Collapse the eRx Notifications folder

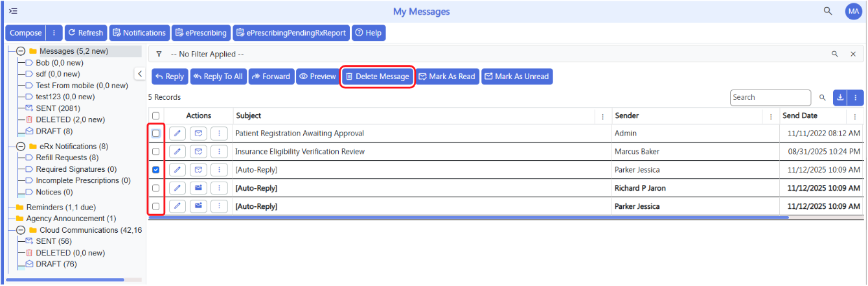point(21,147)
